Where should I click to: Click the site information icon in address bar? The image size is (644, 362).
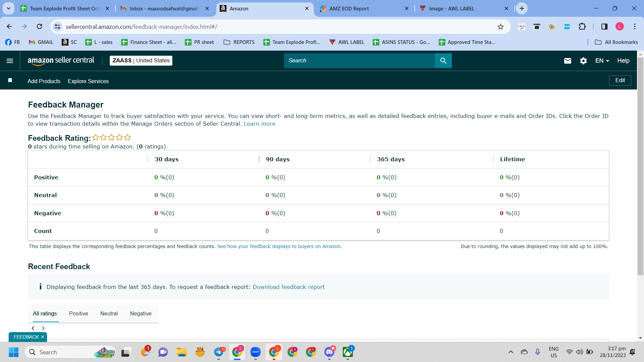[58, 26]
